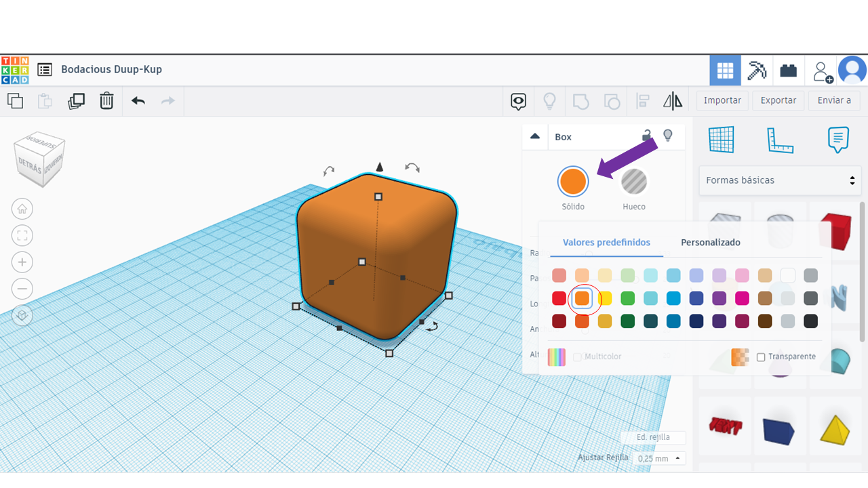Choose the Sólido orange circle

coord(573,182)
